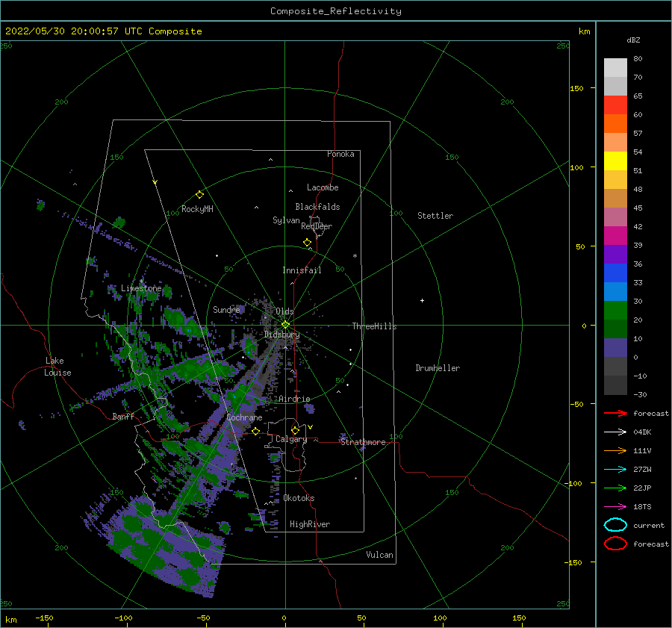Click the yellow diamond marker below Cochrane
Viewport: 672px width, 628px height.
click(256, 432)
